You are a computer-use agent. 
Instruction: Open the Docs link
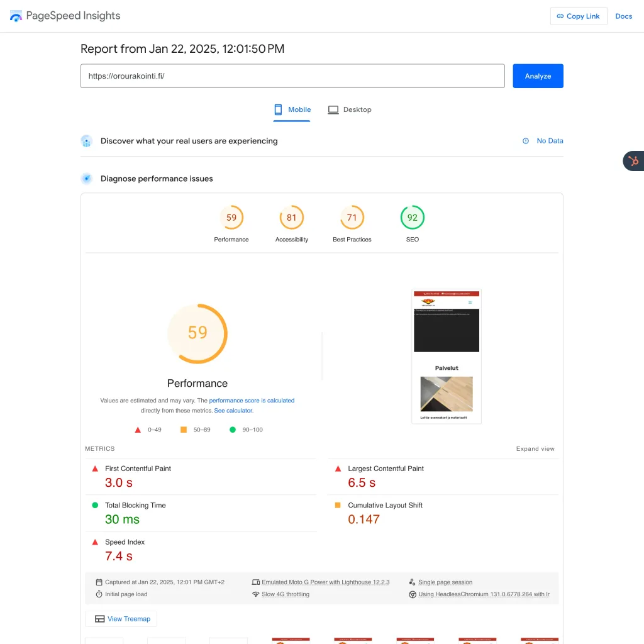coord(623,16)
